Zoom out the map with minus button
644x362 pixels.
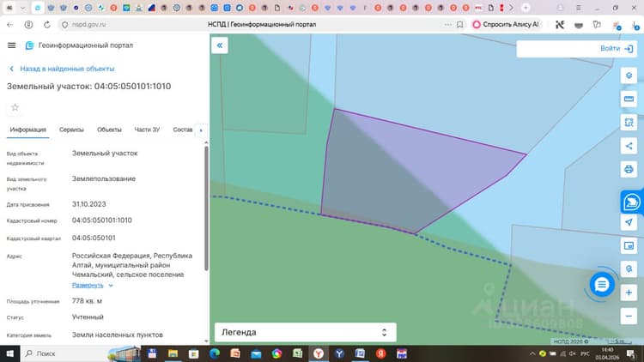tap(629, 316)
